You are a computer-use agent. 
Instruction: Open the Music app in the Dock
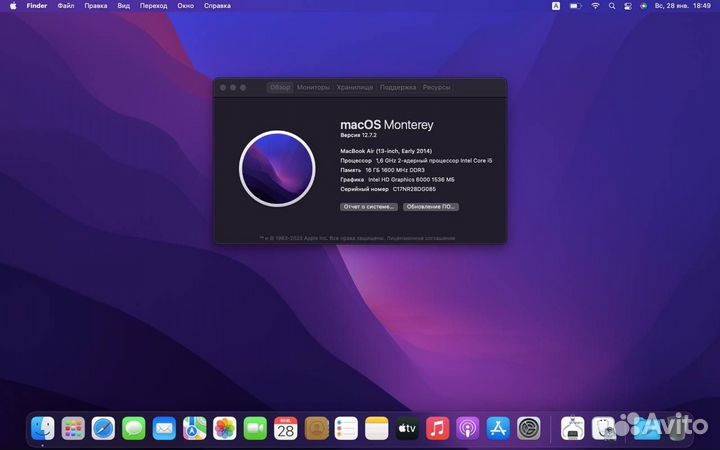pos(437,428)
